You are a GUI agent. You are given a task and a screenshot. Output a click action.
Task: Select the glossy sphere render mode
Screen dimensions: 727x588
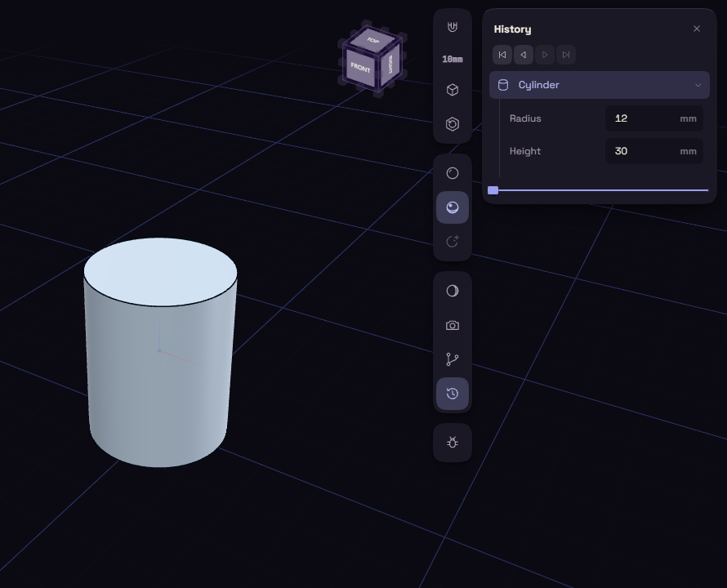tap(453, 207)
